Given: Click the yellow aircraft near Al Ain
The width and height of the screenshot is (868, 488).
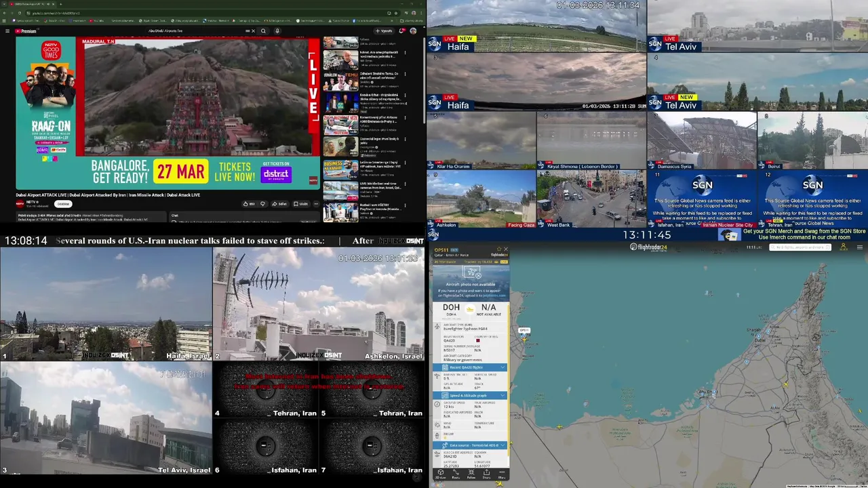Looking at the screenshot, I should pyautogui.click(x=786, y=384).
